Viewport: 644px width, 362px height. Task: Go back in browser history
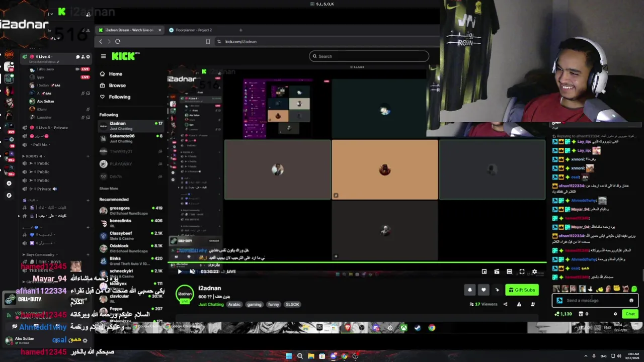101,42
